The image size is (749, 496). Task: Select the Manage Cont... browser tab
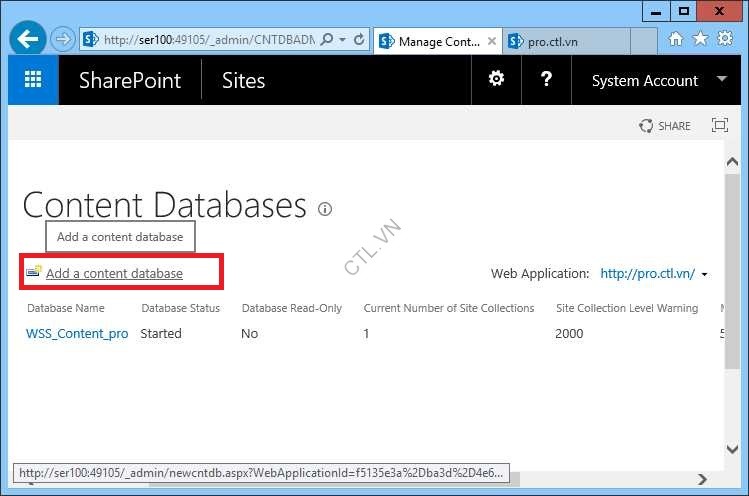[x=438, y=42]
